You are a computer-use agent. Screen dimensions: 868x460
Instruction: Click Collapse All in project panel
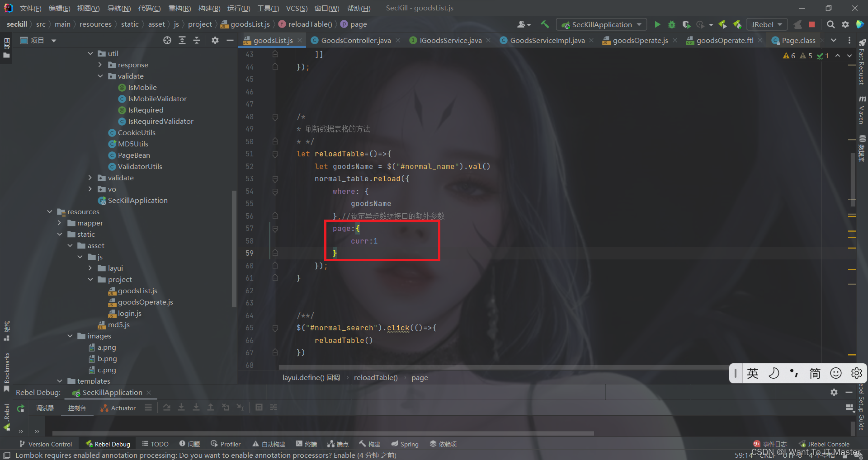click(197, 40)
